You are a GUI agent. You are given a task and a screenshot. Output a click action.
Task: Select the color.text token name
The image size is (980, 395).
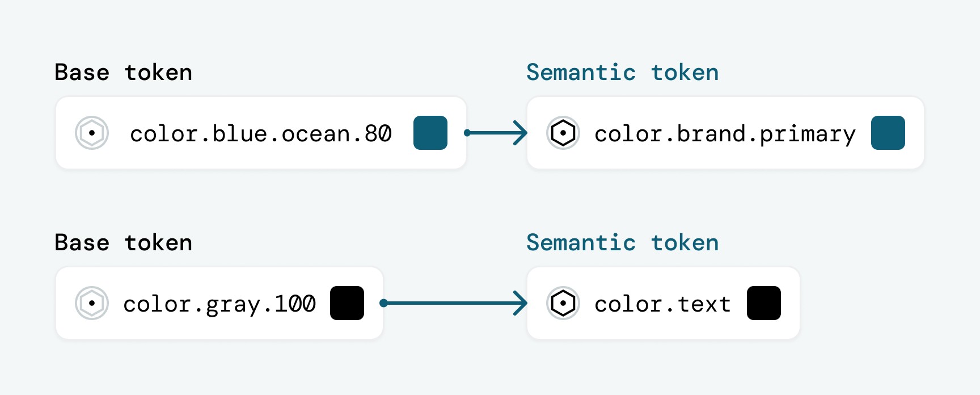point(662,304)
